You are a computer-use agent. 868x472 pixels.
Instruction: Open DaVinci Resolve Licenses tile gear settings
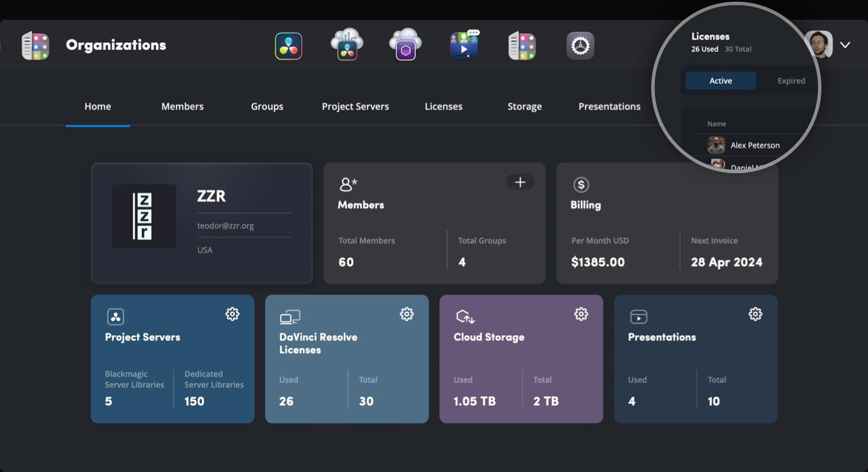click(407, 314)
